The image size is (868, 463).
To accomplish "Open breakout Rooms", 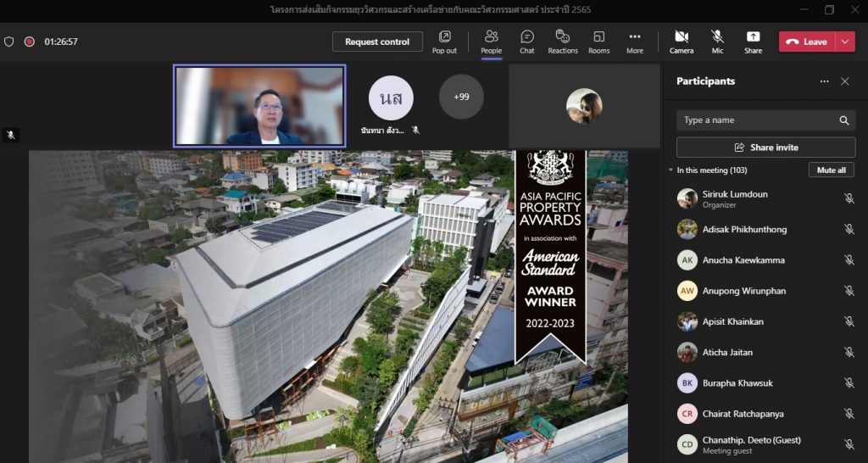I will coord(598,42).
